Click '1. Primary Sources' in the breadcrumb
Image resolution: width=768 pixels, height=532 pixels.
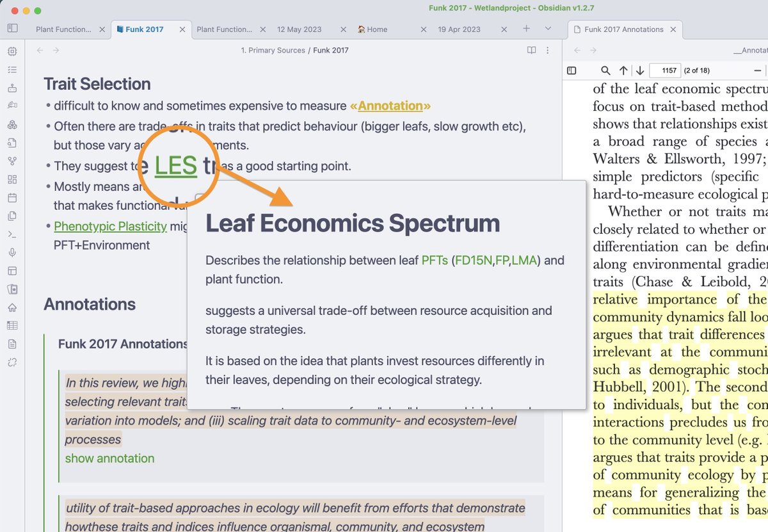click(273, 51)
